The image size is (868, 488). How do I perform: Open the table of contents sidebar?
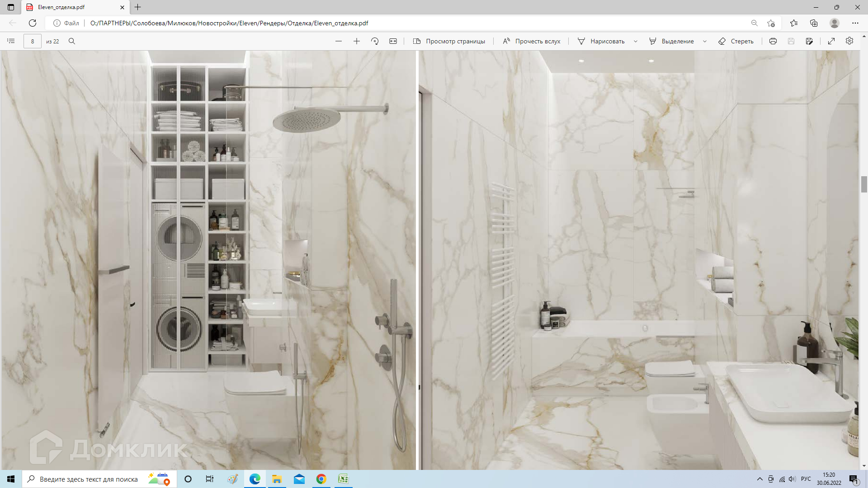pyautogui.click(x=11, y=41)
